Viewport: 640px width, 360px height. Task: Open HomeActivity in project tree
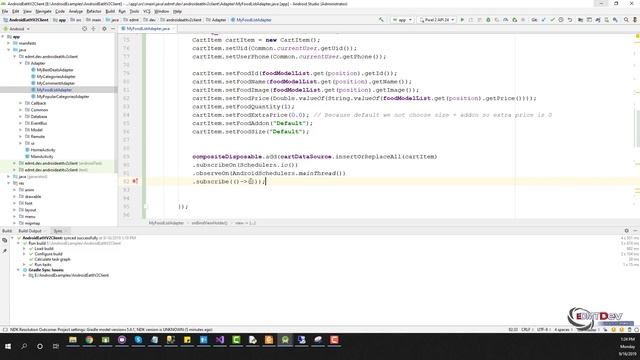point(43,150)
